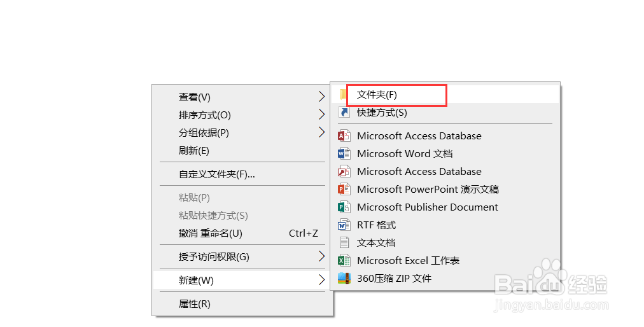Choose 刷新(E) to refresh the folder

242,151
